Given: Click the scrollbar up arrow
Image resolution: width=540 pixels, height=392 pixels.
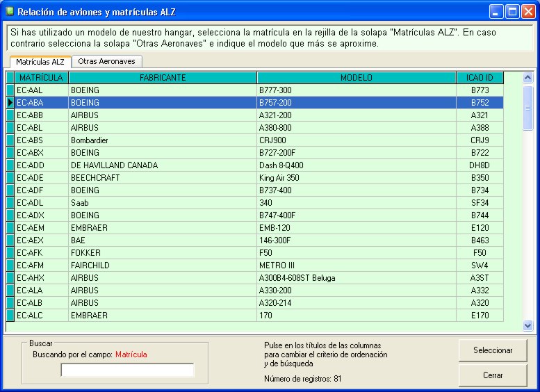Looking at the screenshot, I should coord(527,78).
